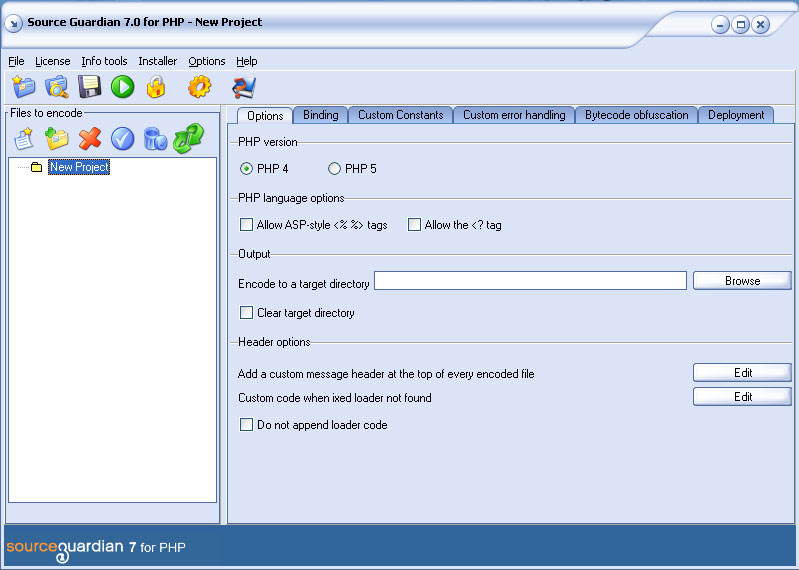Click the New Project folder toolbar icon

pyautogui.click(x=23, y=87)
